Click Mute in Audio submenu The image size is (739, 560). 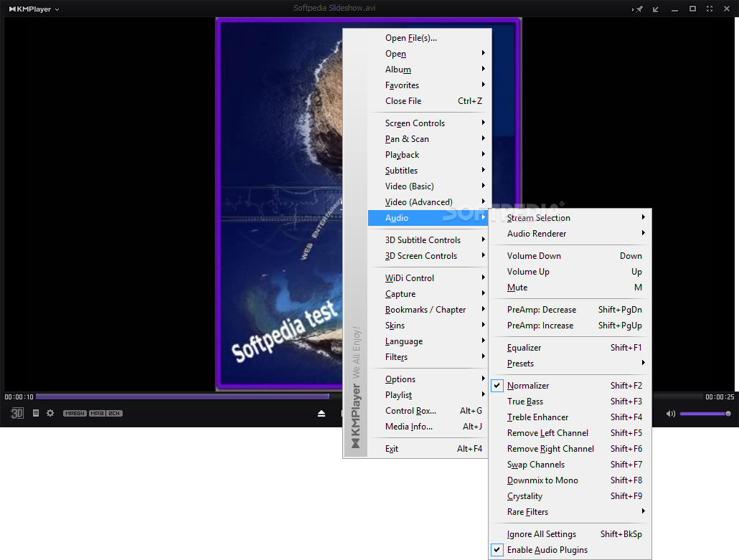click(x=570, y=288)
